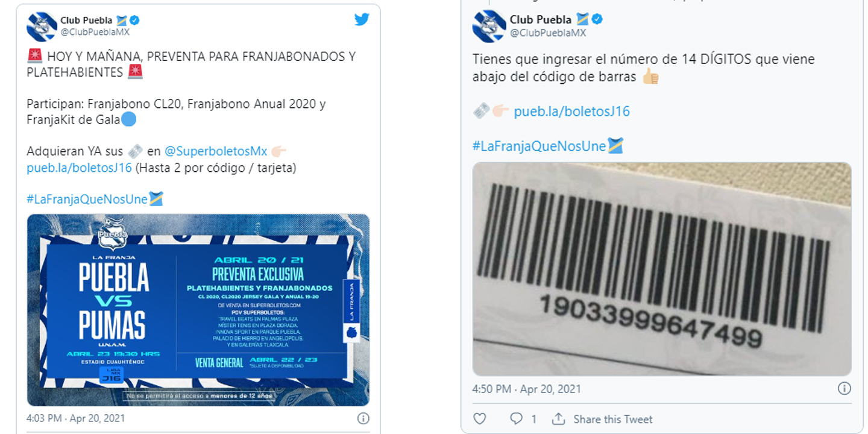Open the Puebla vs Pumas poster image
This screenshot has height=434, width=868.
pos(198,310)
